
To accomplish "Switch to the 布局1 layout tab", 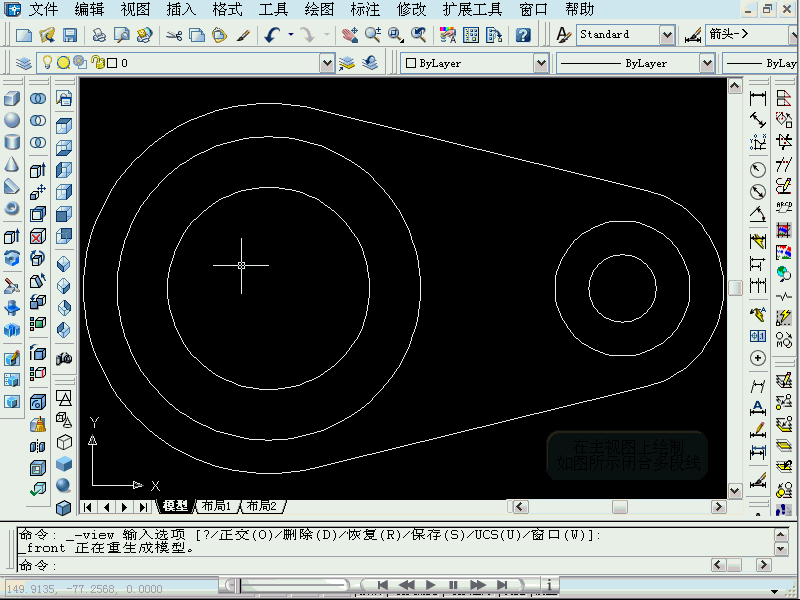I will click(x=215, y=506).
